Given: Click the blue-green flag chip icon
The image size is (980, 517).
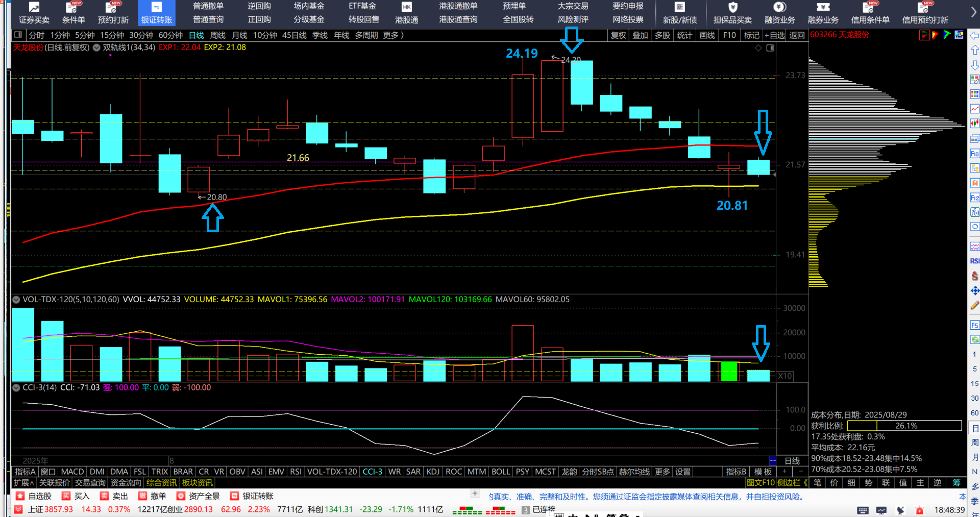Looking at the screenshot, I should tap(947, 35).
